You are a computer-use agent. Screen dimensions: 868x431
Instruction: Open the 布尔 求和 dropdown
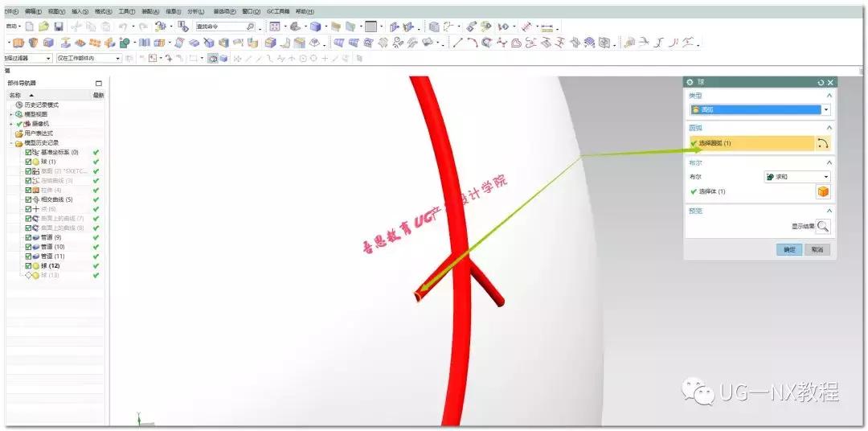(825, 176)
